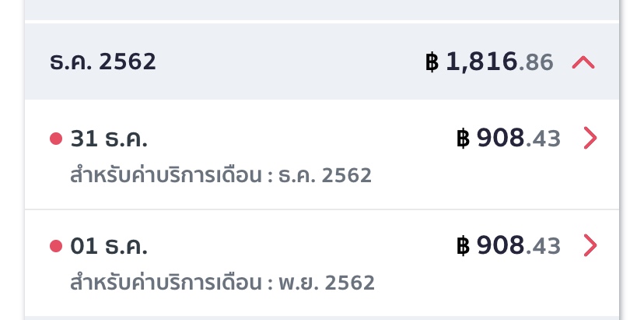Click the red status dot beside 01 ธ.ค.
Image resolution: width=644 pixels, height=320 pixels.
point(55,246)
